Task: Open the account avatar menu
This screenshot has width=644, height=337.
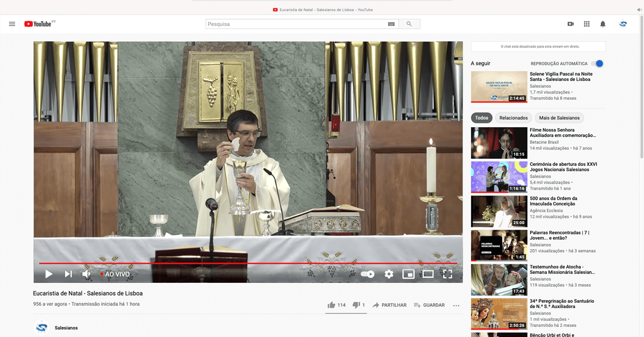Action: 623,24
